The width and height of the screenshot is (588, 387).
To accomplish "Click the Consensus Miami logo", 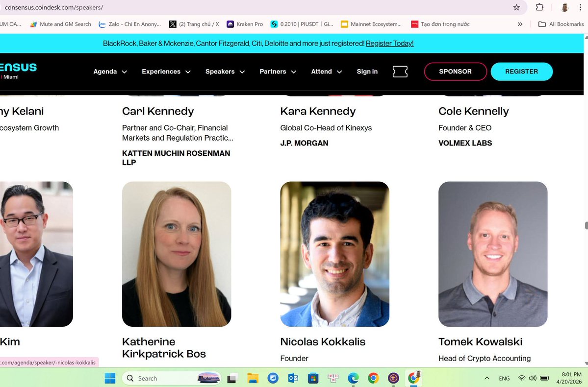I will point(18,71).
